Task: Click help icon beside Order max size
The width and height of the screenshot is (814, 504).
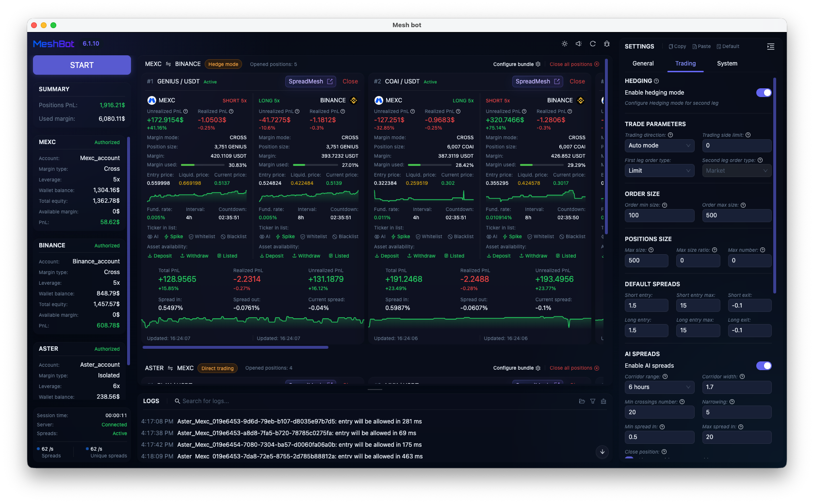Action: click(743, 205)
